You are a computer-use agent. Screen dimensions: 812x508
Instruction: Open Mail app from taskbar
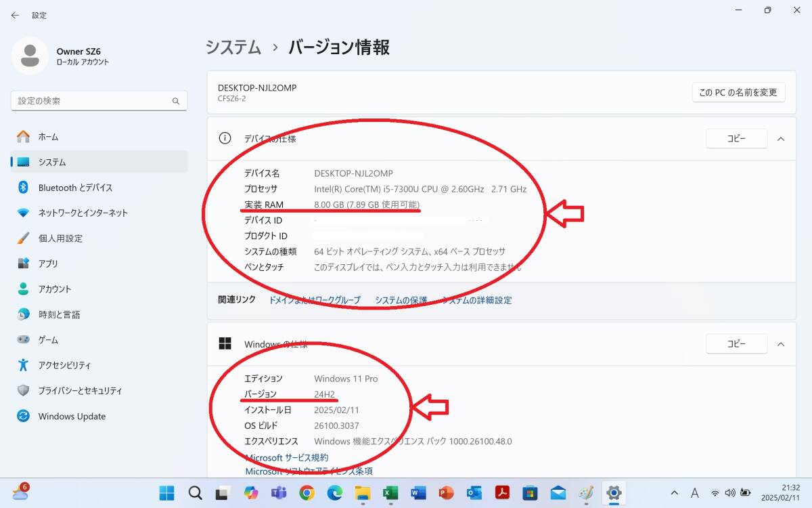point(558,492)
